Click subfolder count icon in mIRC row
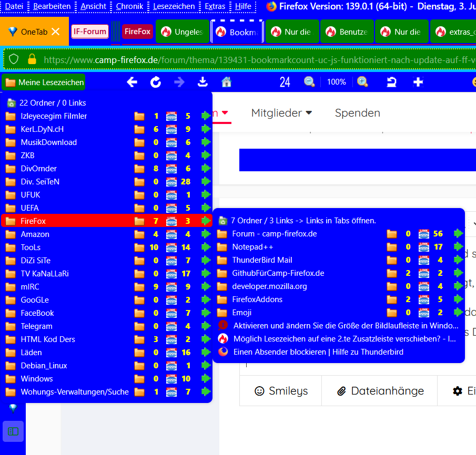This screenshot has height=455, width=476. [139, 287]
